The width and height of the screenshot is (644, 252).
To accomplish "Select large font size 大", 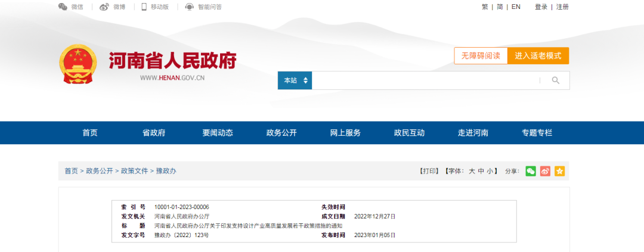I will coord(472,171).
